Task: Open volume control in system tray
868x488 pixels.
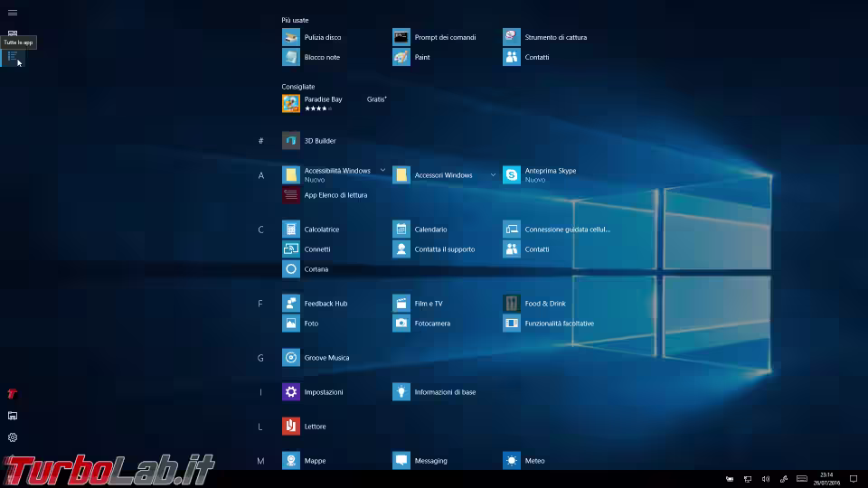Action: point(766,479)
